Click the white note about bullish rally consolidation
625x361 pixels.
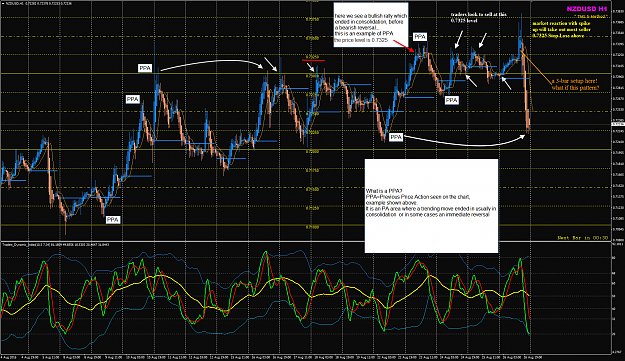[x=371, y=25]
